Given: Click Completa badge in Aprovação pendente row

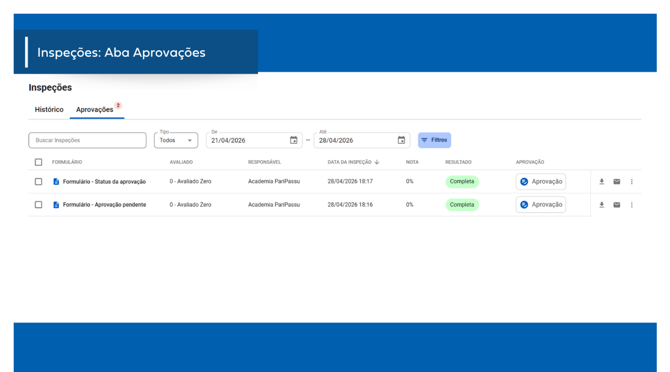Looking at the screenshot, I should [x=462, y=205].
